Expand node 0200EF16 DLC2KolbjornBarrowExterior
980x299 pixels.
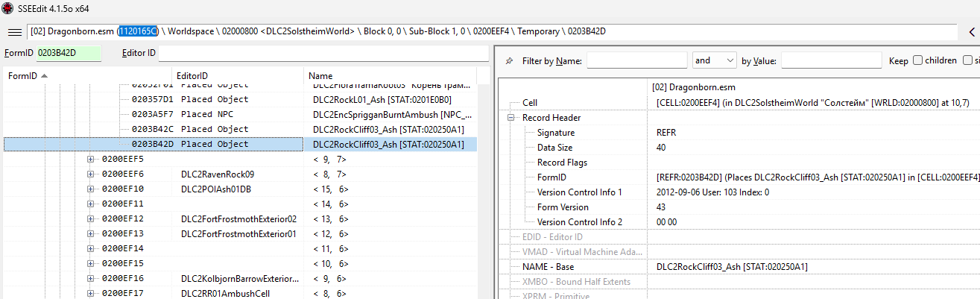[x=91, y=278]
